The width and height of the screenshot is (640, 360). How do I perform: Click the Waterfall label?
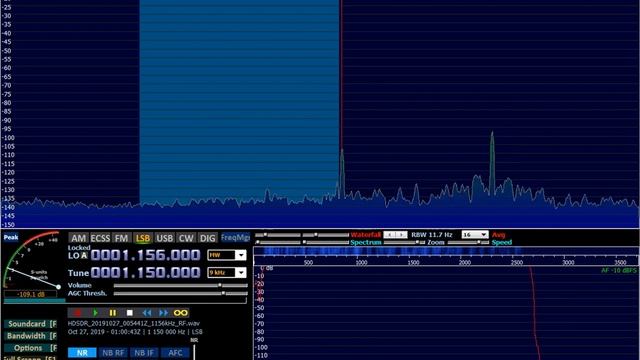point(366,235)
